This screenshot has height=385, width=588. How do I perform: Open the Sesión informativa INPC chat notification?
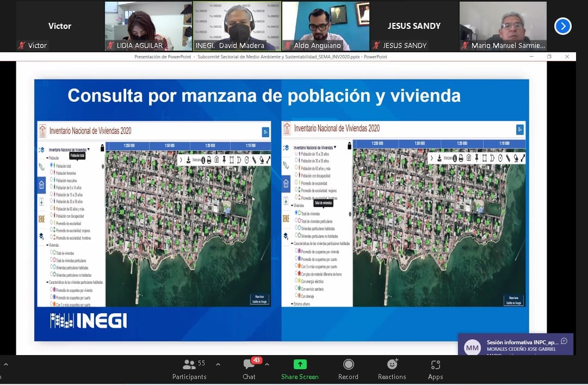(515, 345)
